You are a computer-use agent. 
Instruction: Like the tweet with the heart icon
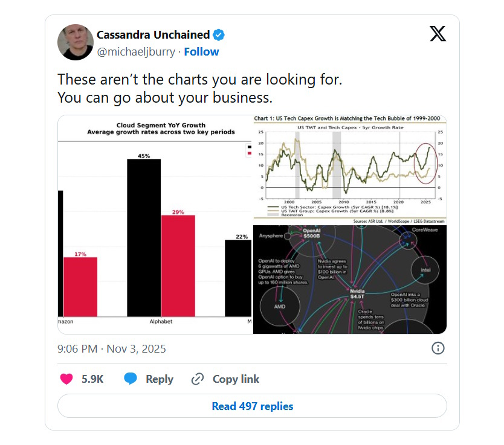[x=66, y=379]
